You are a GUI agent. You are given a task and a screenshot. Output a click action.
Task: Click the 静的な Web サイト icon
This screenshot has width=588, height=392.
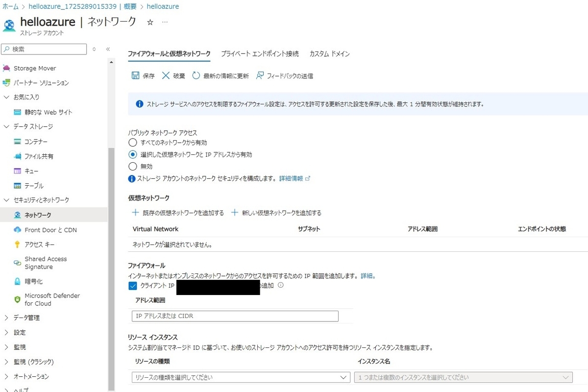(x=18, y=112)
